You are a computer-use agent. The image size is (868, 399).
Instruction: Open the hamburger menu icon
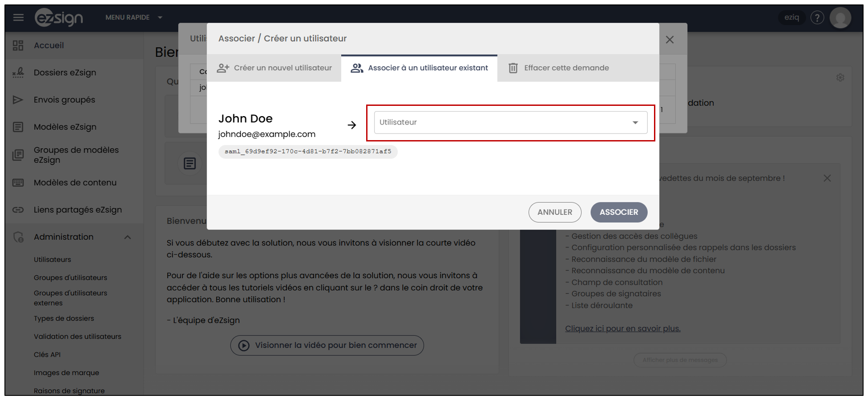pyautogui.click(x=18, y=17)
